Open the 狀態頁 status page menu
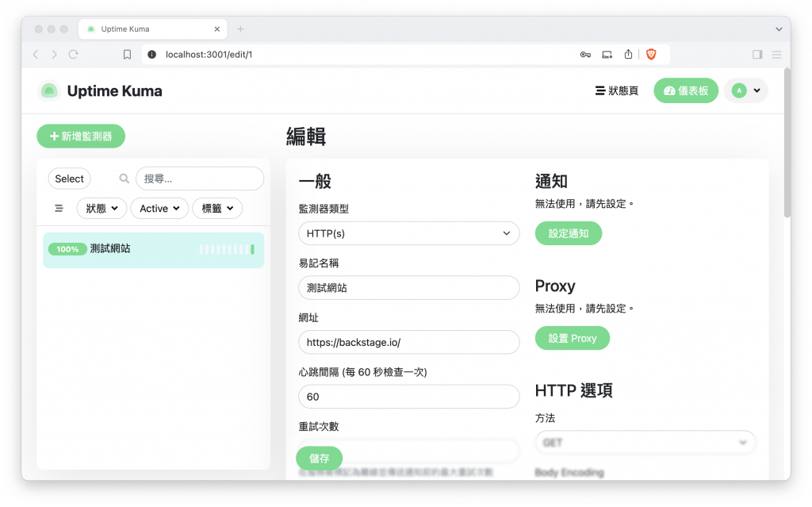The height and width of the screenshot is (507, 812). pos(617,90)
